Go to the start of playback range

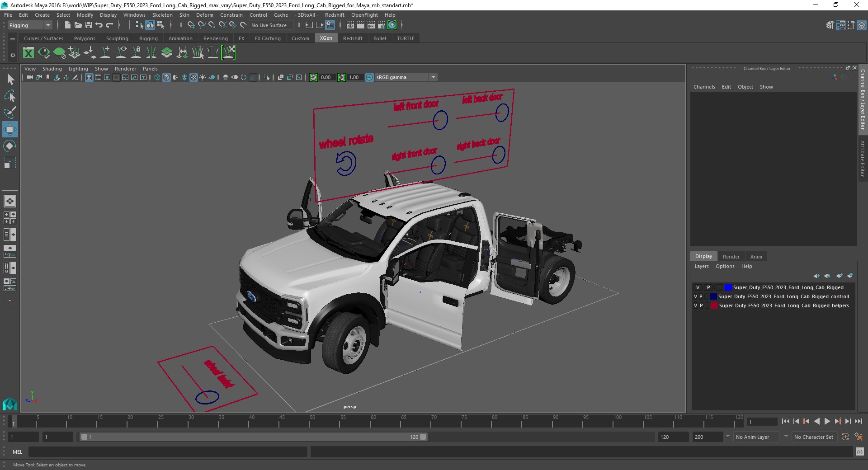point(786,421)
